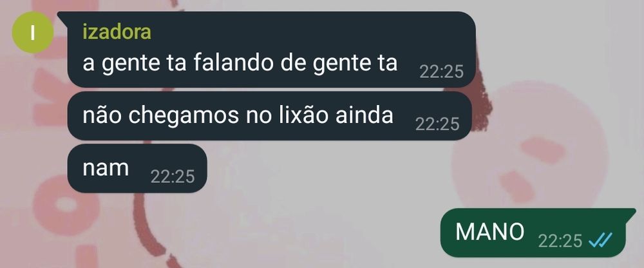Click the pointed tail of the MANO bubble
The width and height of the screenshot is (644, 268).
pos(630,213)
